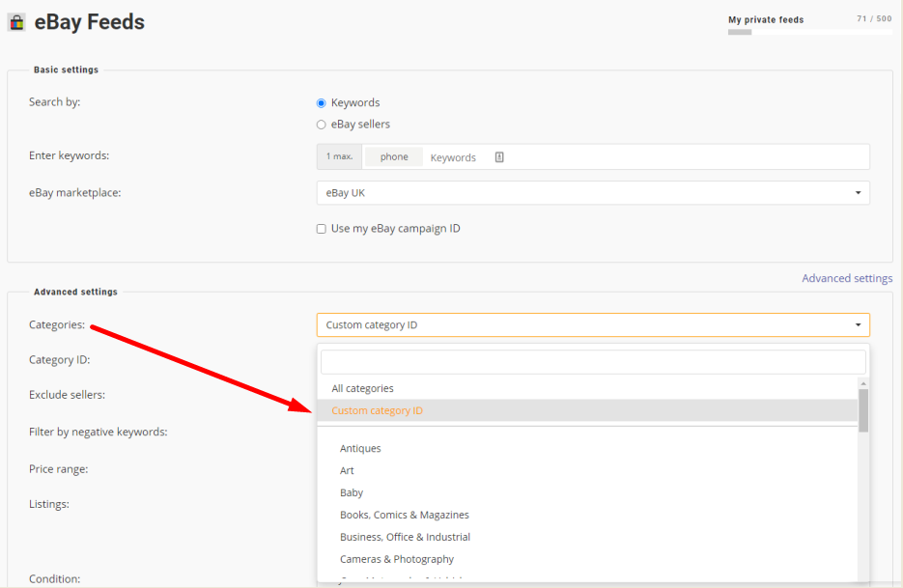Collapse the Custom category ID dropdown
Image resolution: width=903 pixels, height=588 pixels.
coord(593,324)
